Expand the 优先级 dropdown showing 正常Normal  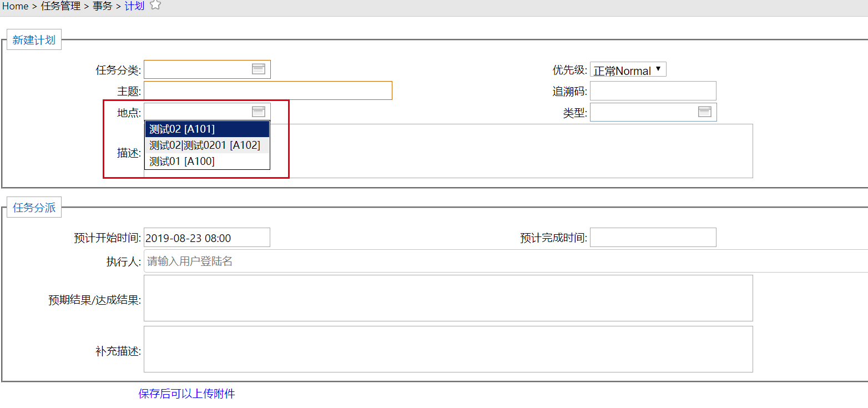click(628, 69)
